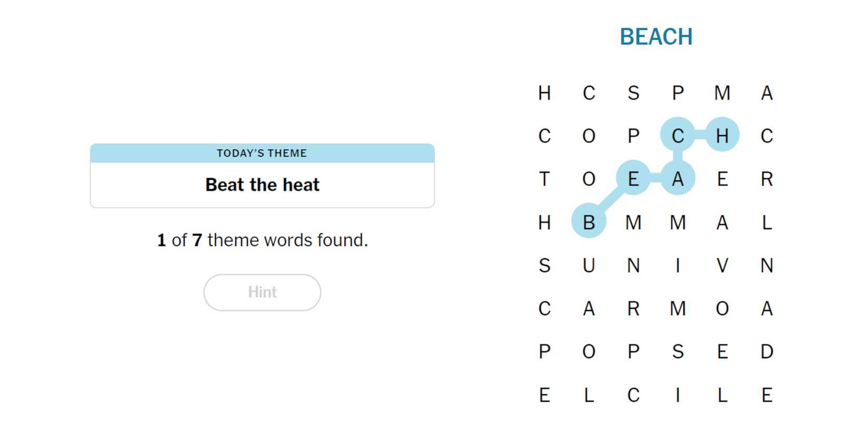Tap the S in the top row
Viewport: 868px width, 434px height.
click(633, 93)
